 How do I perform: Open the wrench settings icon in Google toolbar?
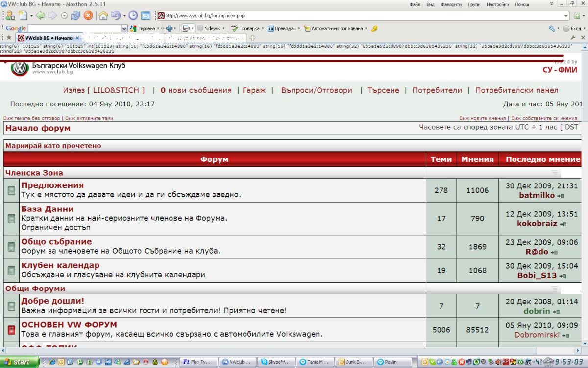551,28
